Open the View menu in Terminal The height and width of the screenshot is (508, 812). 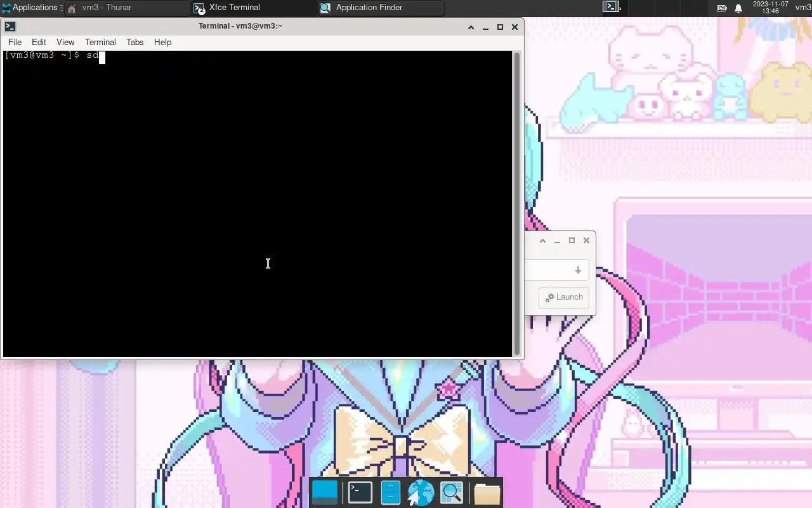tap(65, 42)
